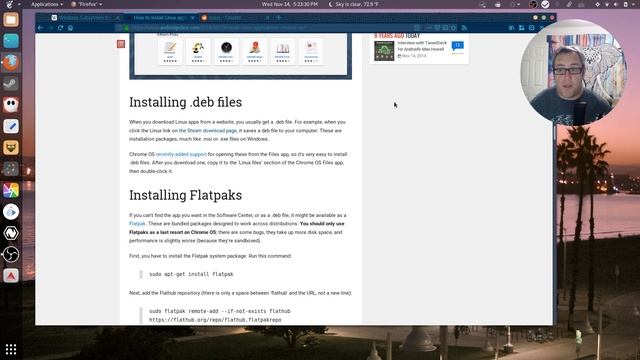Click the open book app card in screenshot
The height and width of the screenshot is (360, 640).
coord(282,51)
